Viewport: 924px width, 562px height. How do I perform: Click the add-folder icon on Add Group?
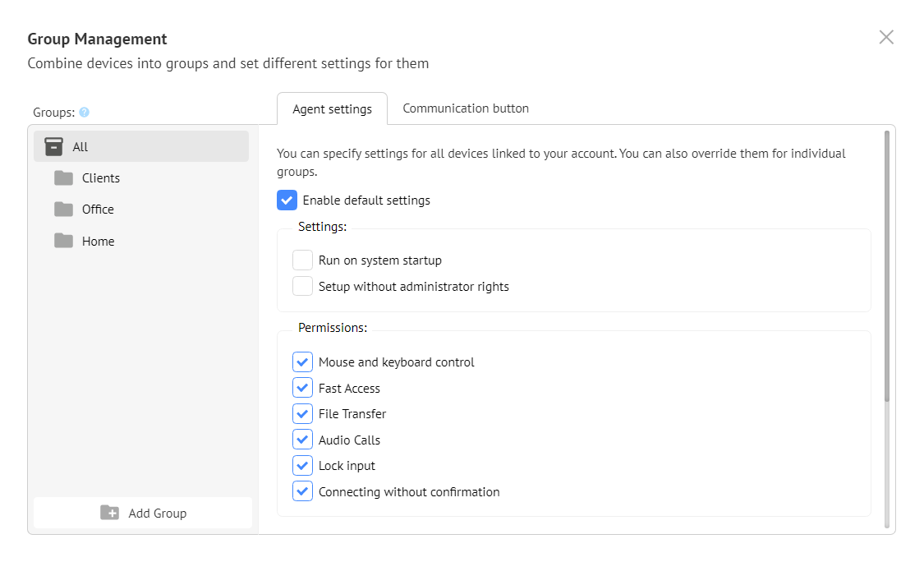[109, 513]
